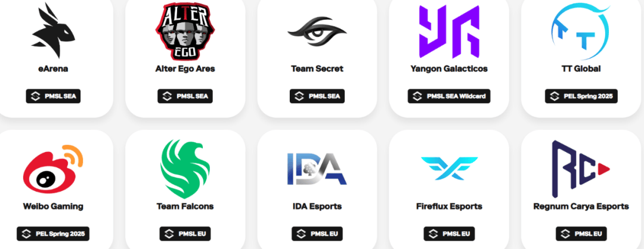Click the PMSL SEA badge under eArena

pos(54,97)
